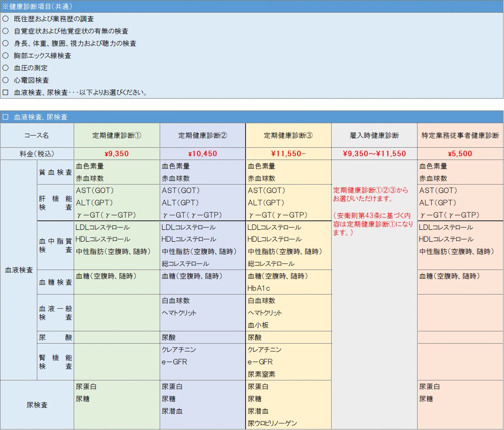Image resolution: width=504 pixels, height=430 pixels.
Task: Select the 定期健康診断① column header
Action: (116, 135)
